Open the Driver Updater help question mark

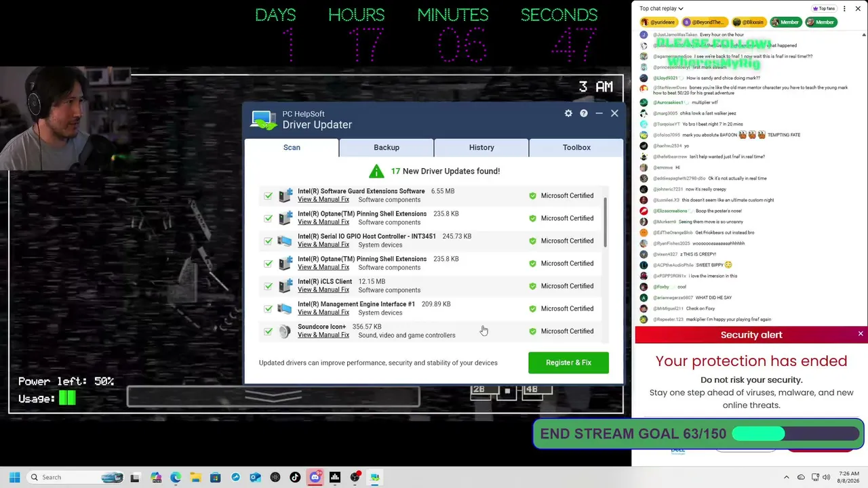click(x=583, y=113)
